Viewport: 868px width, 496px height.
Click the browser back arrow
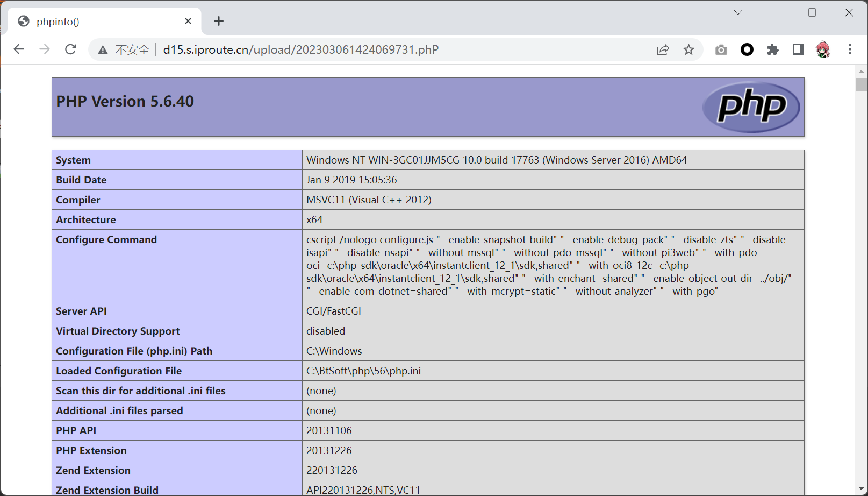(19, 49)
